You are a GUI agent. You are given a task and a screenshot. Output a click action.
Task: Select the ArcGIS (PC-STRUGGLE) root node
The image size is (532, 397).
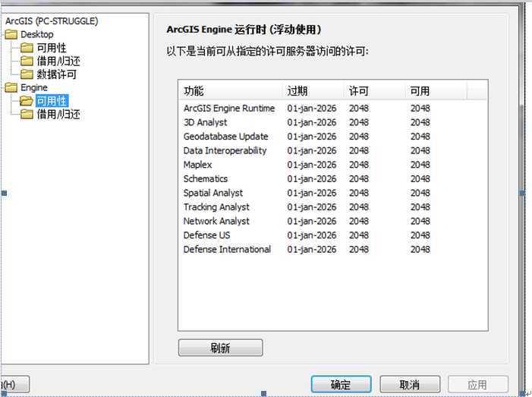click(x=52, y=21)
